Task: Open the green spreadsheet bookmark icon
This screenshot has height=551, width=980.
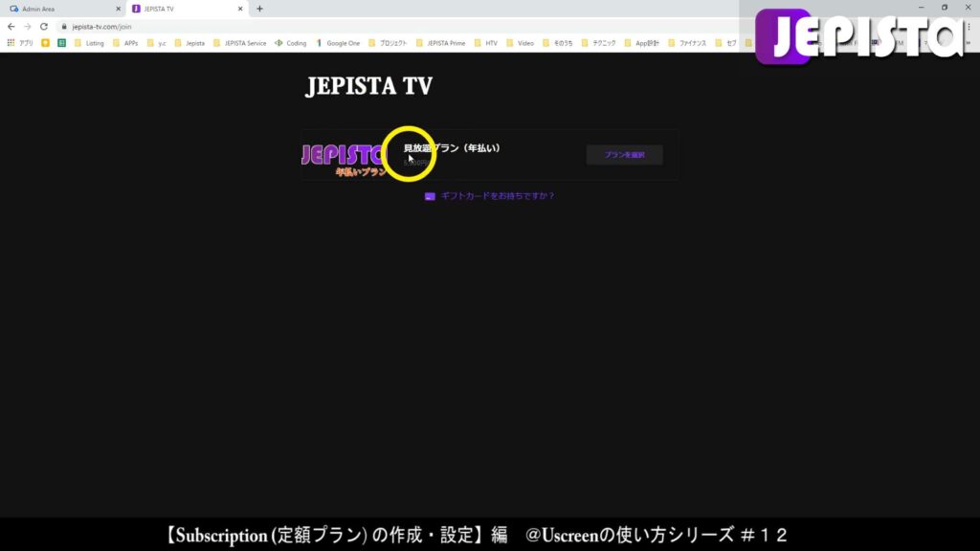Action: 62,43
